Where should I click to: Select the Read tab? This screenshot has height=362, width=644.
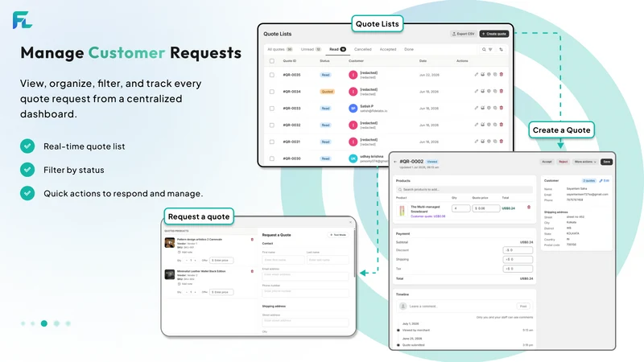click(x=337, y=49)
